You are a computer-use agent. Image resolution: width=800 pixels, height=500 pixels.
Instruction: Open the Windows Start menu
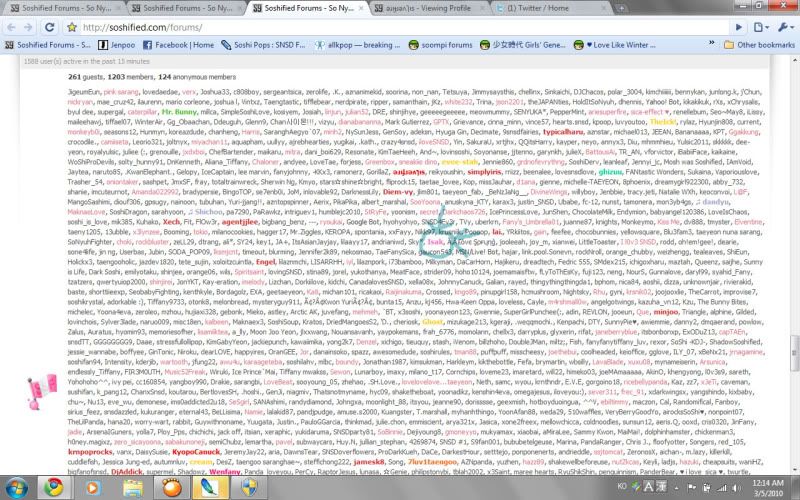[x=17, y=488]
